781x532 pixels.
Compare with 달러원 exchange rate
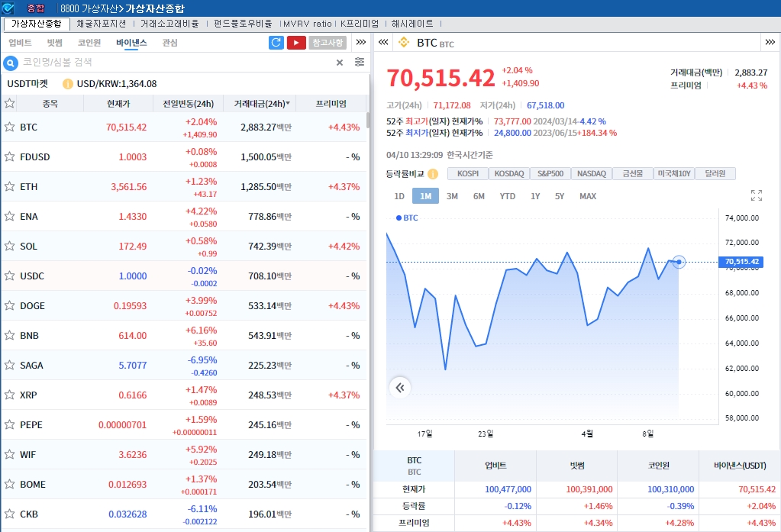(715, 173)
